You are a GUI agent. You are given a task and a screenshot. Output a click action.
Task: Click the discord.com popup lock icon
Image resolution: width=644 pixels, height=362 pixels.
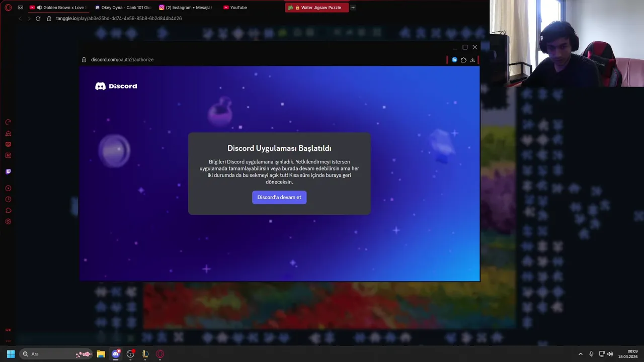coord(84,60)
